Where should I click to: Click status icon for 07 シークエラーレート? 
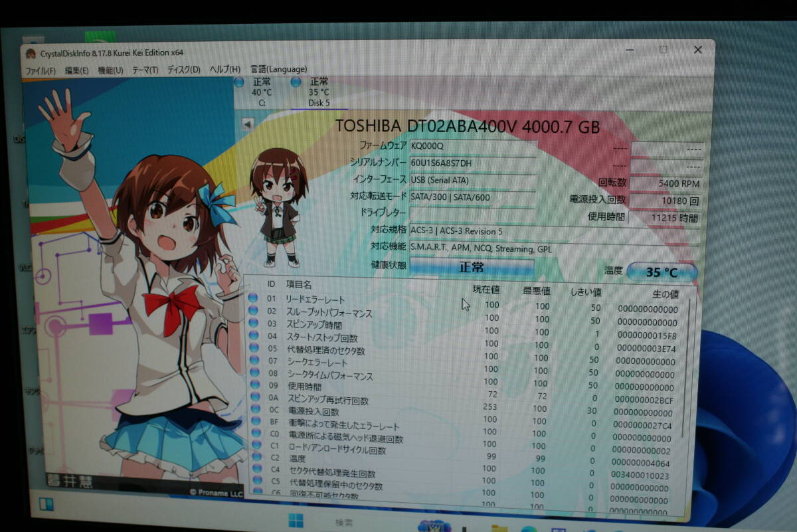pyautogui.click(x=254, y=360)
